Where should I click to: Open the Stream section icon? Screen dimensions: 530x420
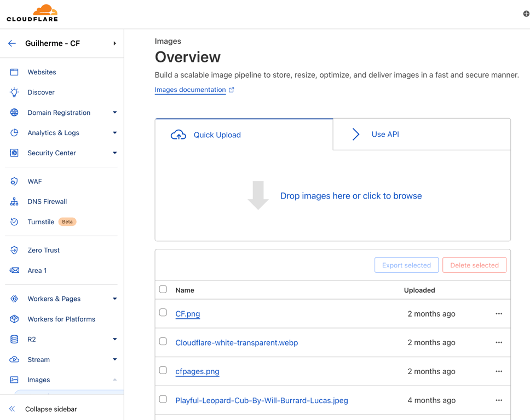coord(15,359)
